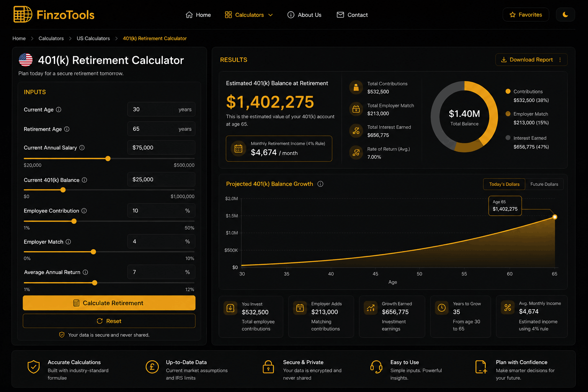Click the Secure & Private lock icon
Screen dimensions: 588x392
point(268,367)
